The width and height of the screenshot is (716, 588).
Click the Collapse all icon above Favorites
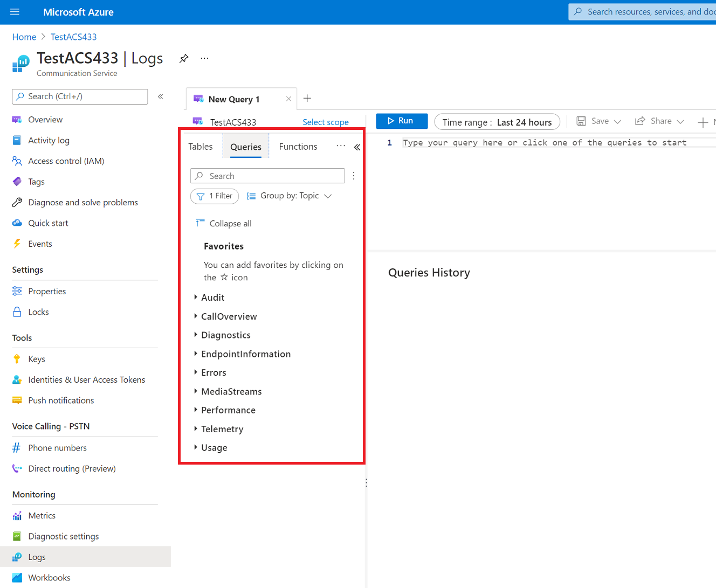199,223
